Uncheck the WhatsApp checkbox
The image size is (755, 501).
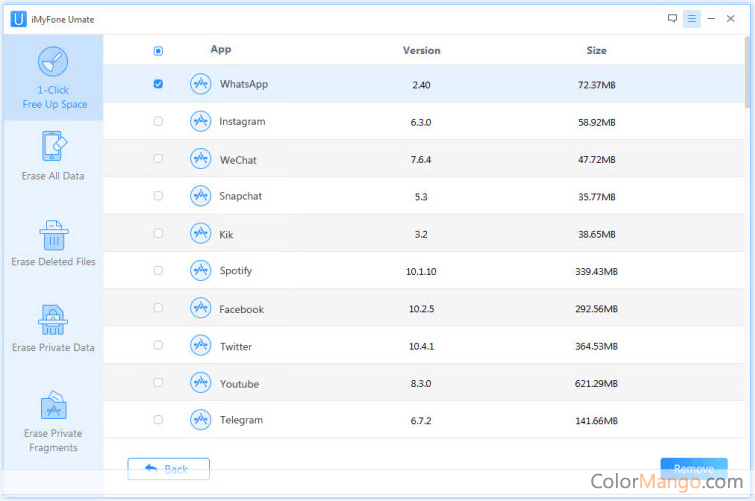point(158,84)
